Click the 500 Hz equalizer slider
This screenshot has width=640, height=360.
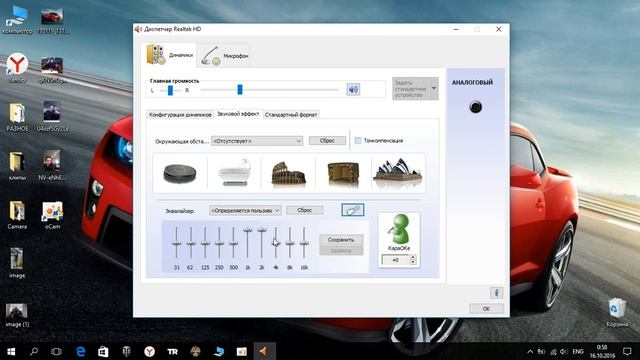tap(233, 243)
